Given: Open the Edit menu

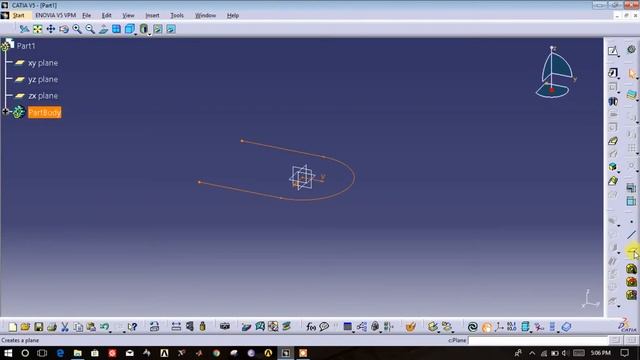Looking at the screenshot, I should pos(107,16).
